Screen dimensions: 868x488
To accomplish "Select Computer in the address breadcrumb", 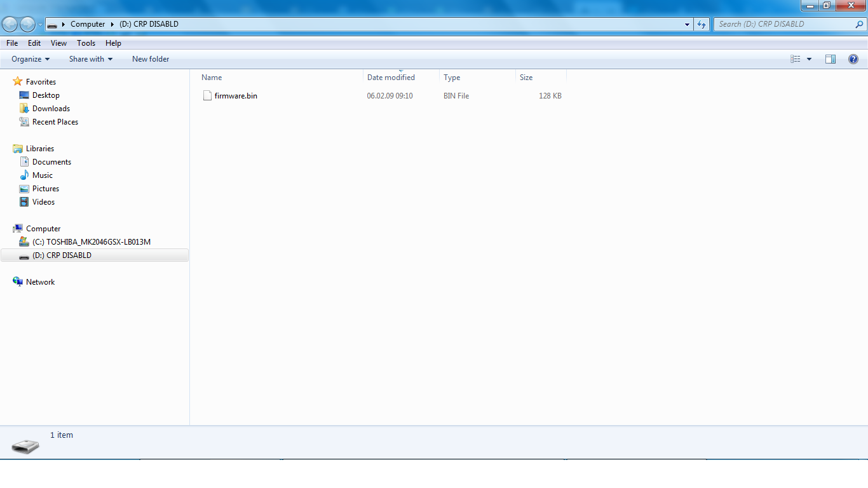I will [88, 24].
